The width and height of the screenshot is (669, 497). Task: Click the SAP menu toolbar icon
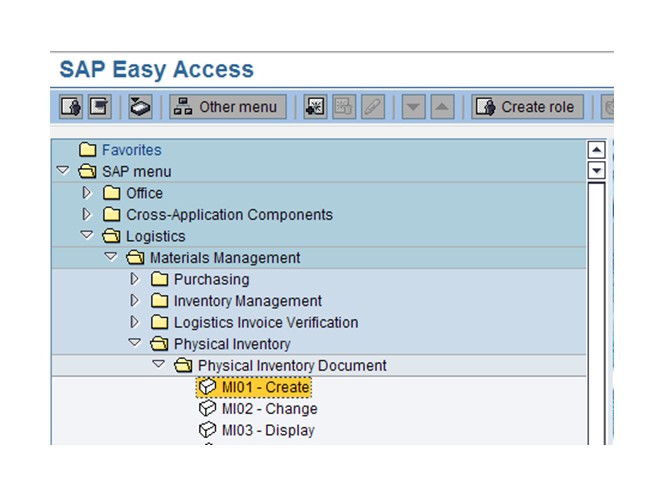[x=99, y=107]
